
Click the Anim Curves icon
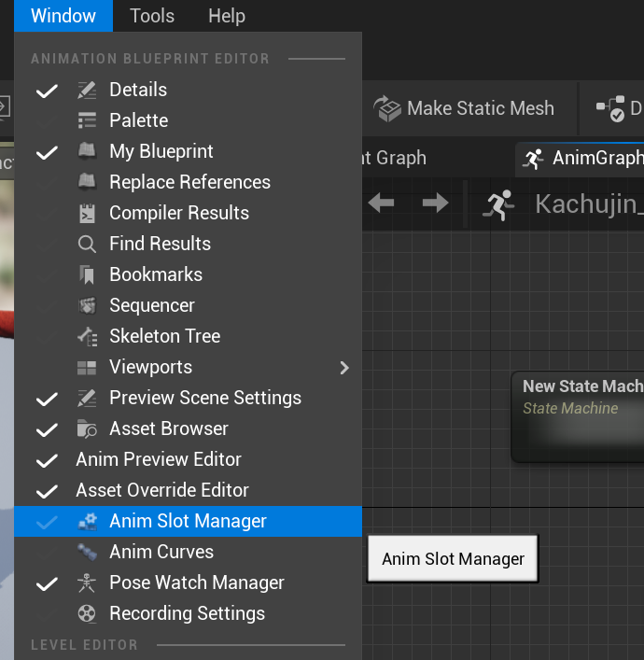click(x=87, y=552)
